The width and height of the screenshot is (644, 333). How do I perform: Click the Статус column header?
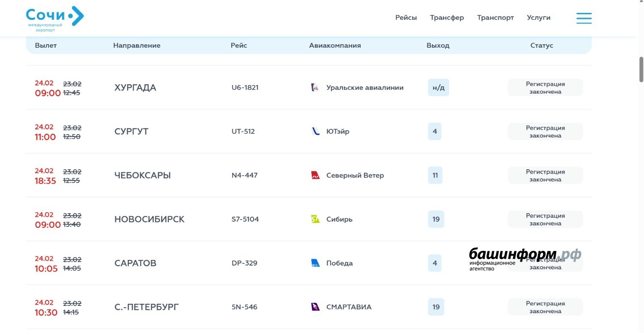(x=541, y=46)
